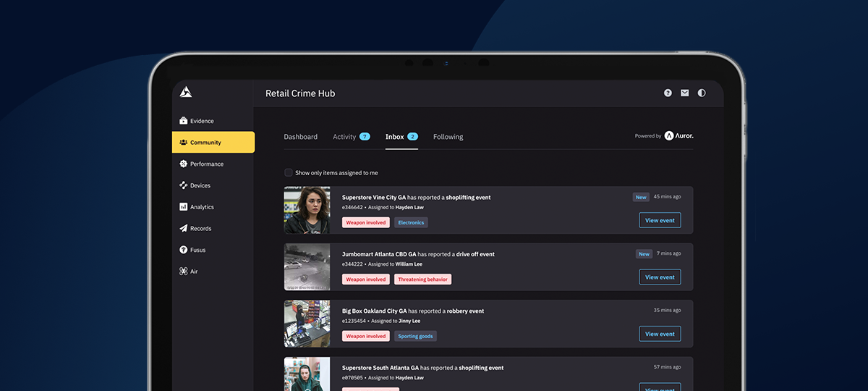Image resolution: width=868 pixels, height=391 pixels.
Task: Click the '7 mins ago' timestamp
Action: (669, 253)
